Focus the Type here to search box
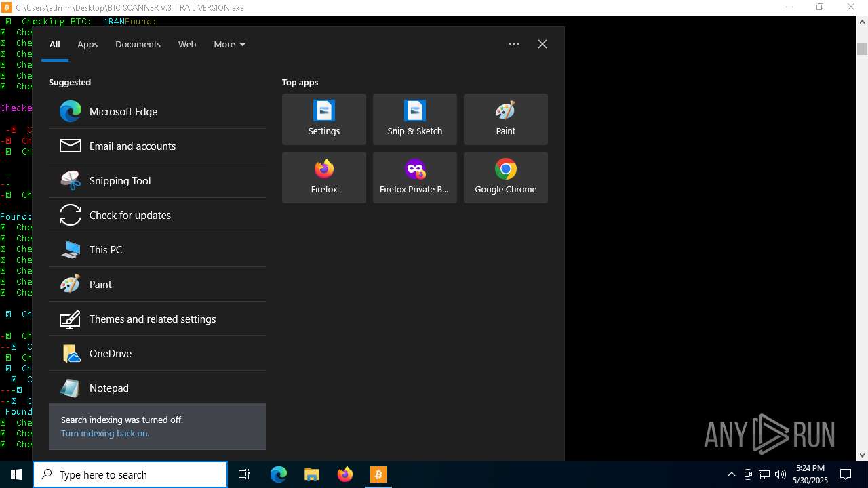Image resolution: width=868 pixels, height=488 pixels. (x=130, y=474)
